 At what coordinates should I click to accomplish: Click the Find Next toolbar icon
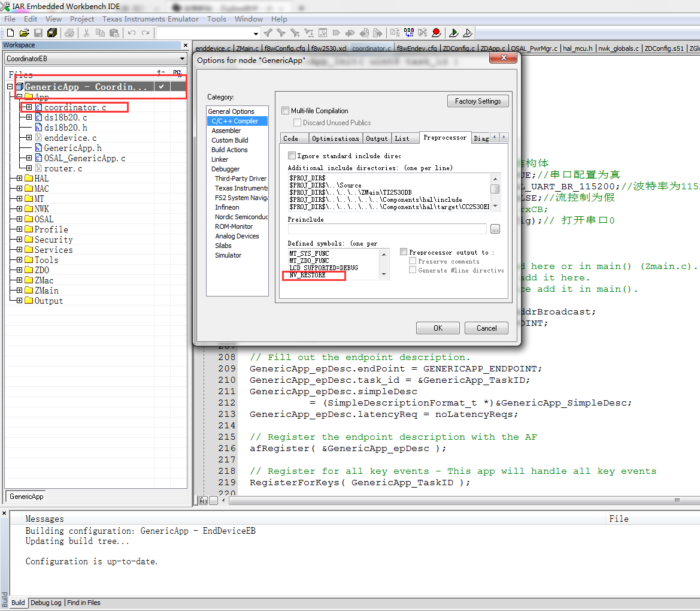(281, 32)
